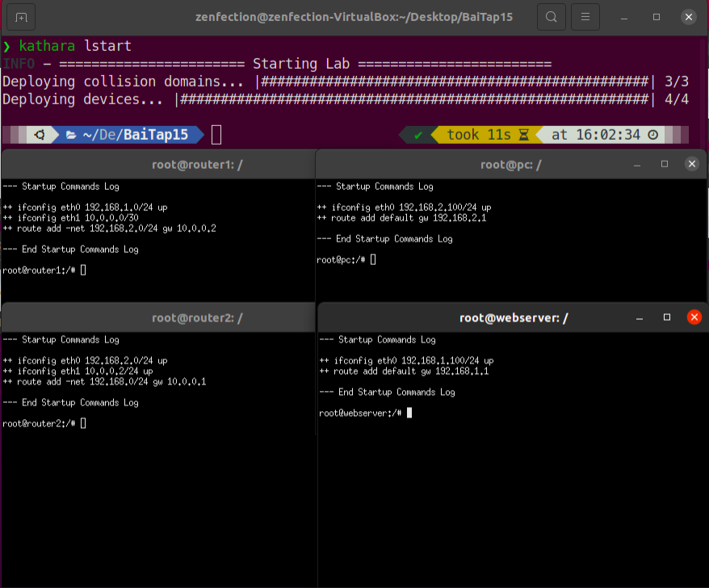The image size is (709, 588).
Task: Click 'End Startup Commands Log' in router1 window
Action: 80,250
